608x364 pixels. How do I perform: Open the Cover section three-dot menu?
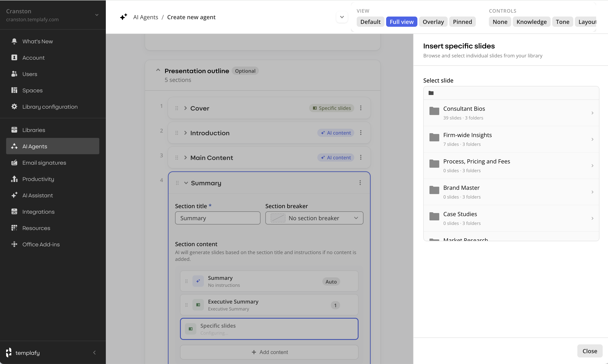pos(361,108)
